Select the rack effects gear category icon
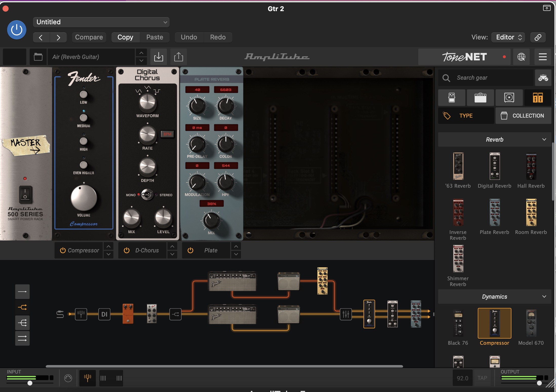This screenshot has height=392, width=556. 538,97
